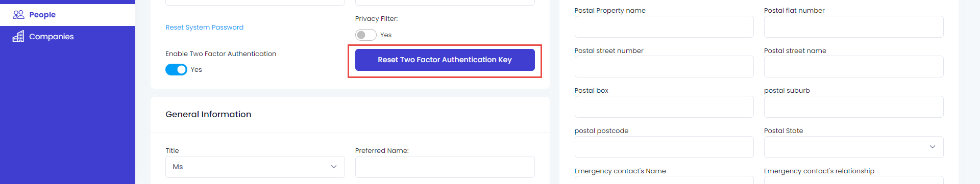Enable the Privacy Filter toggle
The height and width of the screenshot is (184, 980).
(366, 35)
